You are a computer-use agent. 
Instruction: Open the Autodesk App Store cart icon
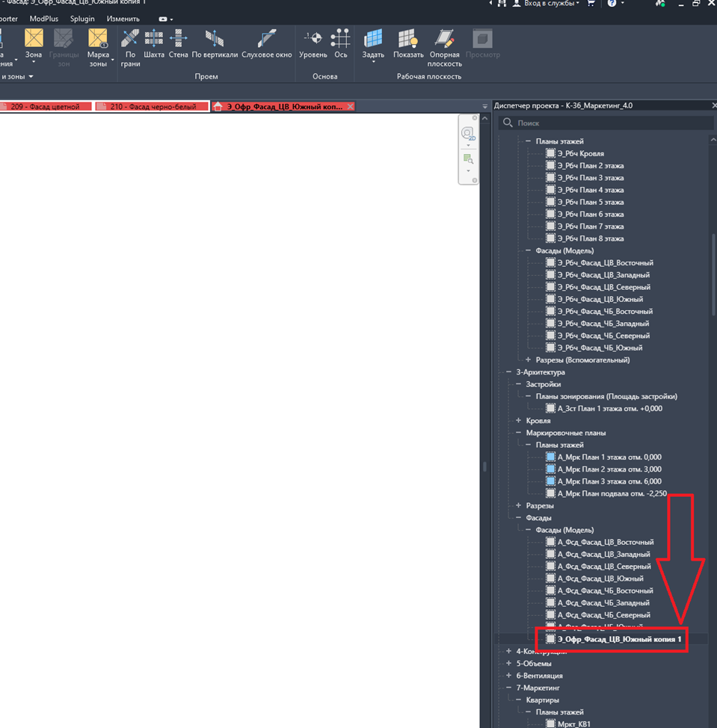tap(591, 3)
